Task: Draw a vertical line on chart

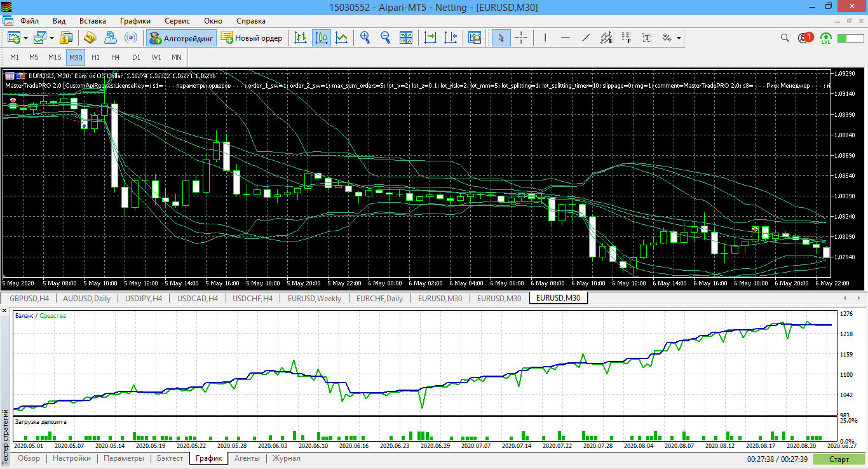Action: tap(545, 38)
